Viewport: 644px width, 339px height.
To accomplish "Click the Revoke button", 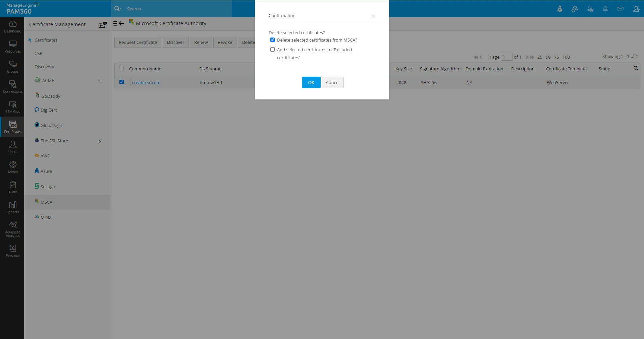I will click(225, 43).
